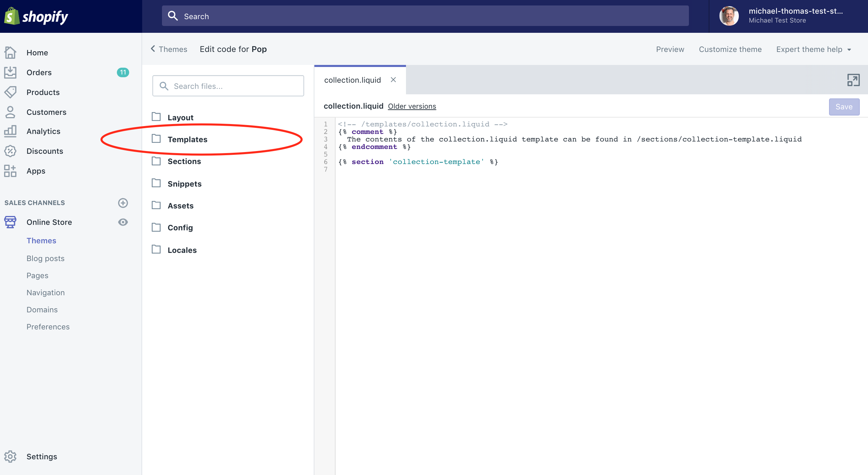Open the Domains page

coord(42,310)
